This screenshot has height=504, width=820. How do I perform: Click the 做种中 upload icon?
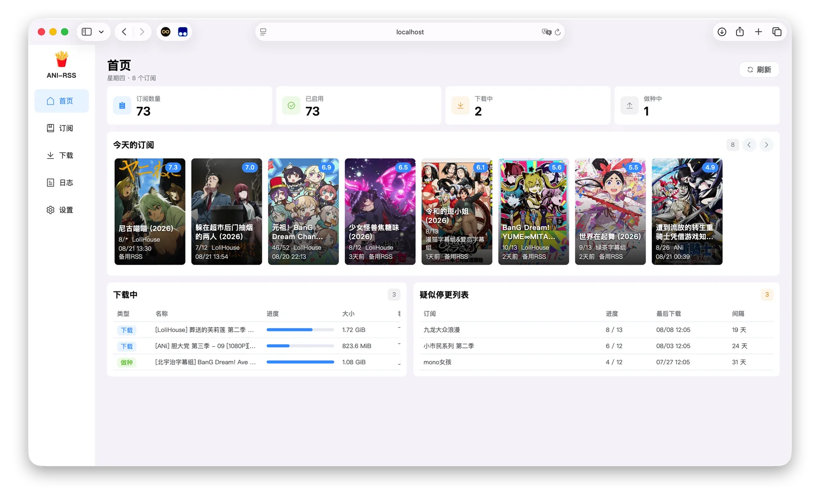tap(629, 106)
